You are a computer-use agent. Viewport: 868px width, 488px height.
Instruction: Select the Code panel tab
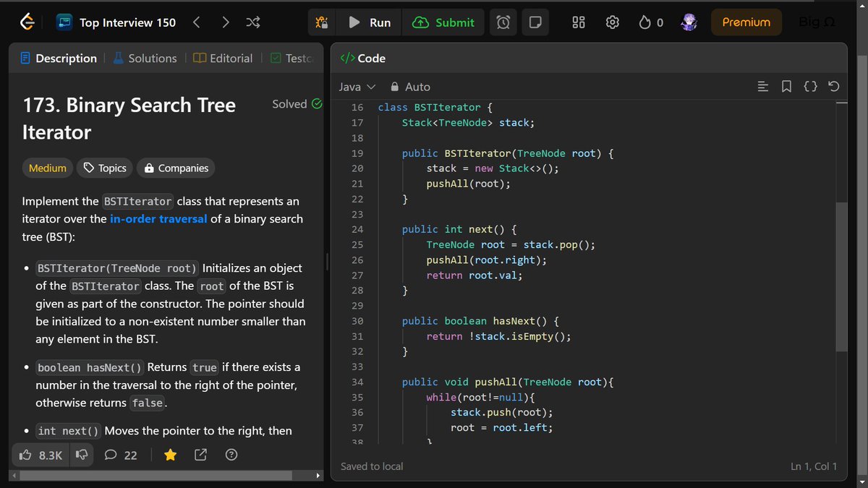coord(362,58)
